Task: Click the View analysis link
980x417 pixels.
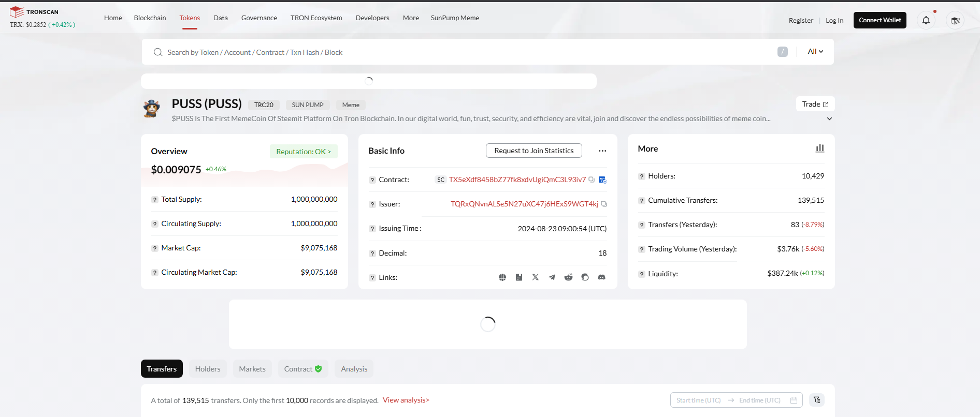Action: click(x=406, y=400)
